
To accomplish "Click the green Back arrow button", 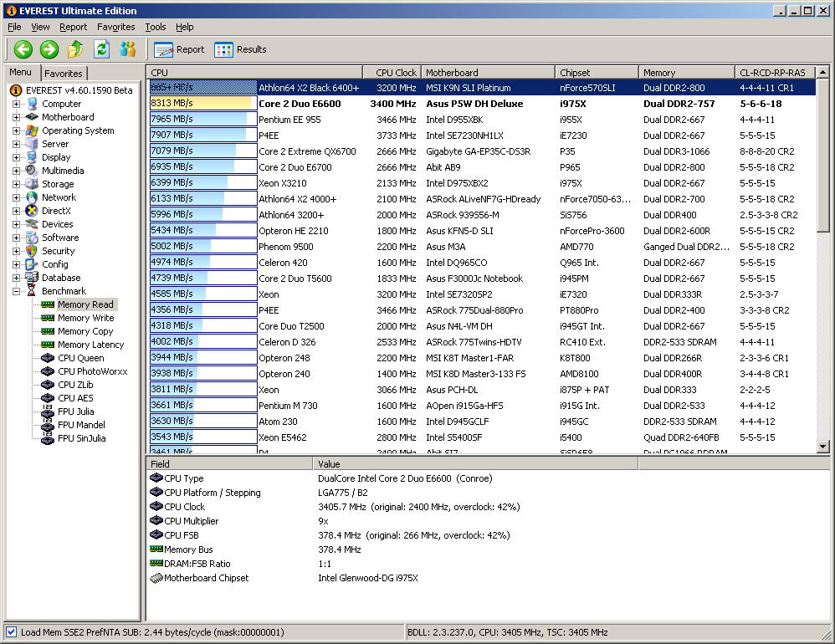I will point(23,49).
